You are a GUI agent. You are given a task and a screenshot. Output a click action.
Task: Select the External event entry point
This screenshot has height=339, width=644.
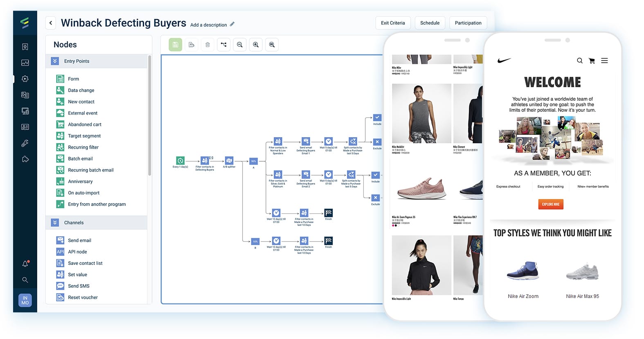pyautogui.click(x=77, y=113)
